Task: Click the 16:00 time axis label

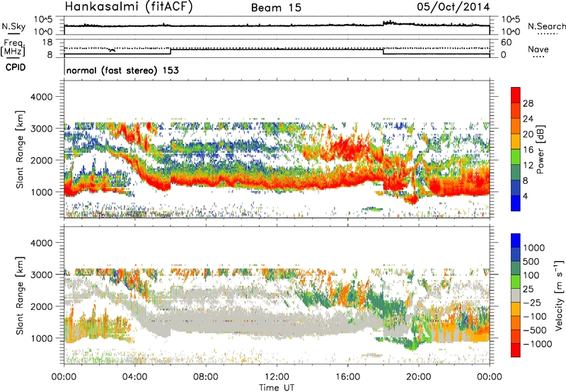Action: pyautogui.click(x=347, y=377)
